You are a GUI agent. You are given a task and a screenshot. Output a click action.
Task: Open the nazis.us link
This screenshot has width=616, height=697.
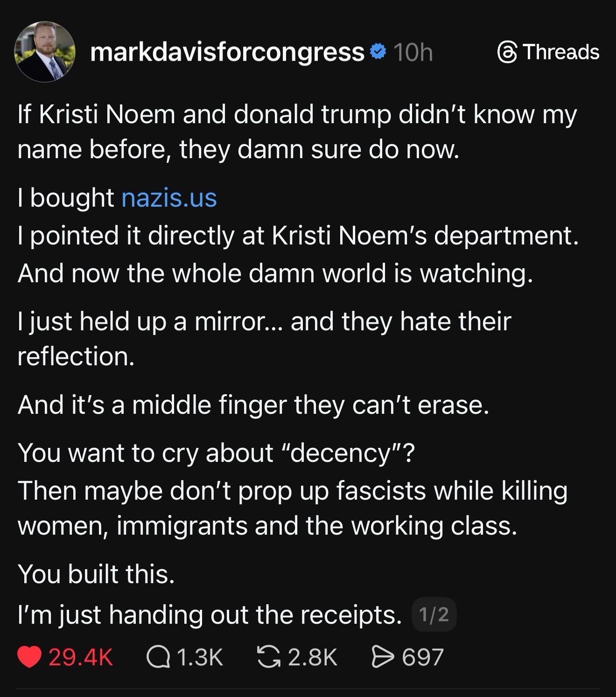[x=169, y=198]
